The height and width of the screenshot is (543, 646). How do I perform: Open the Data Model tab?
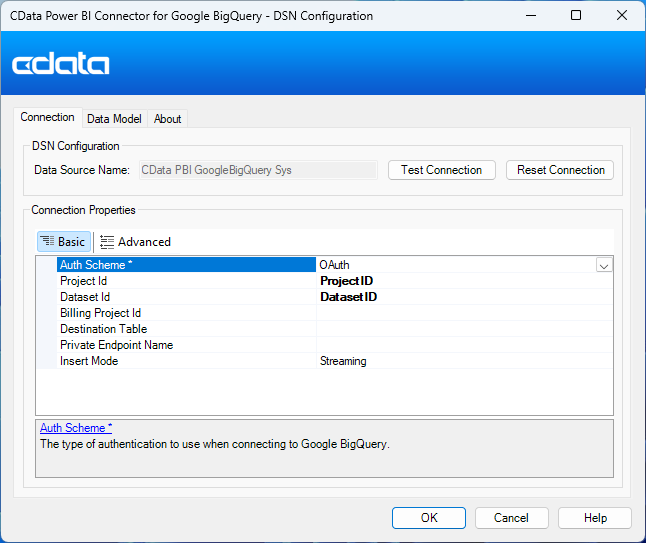click(x=114, y=119)
